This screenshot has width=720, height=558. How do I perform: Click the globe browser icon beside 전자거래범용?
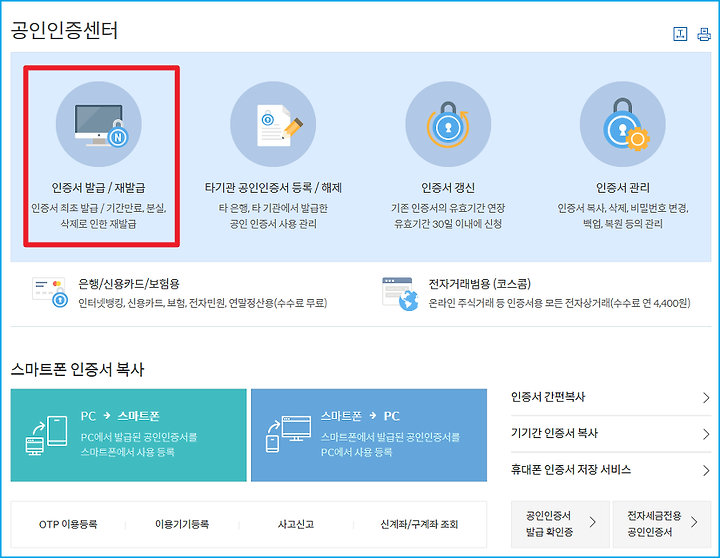coord(400,294)
